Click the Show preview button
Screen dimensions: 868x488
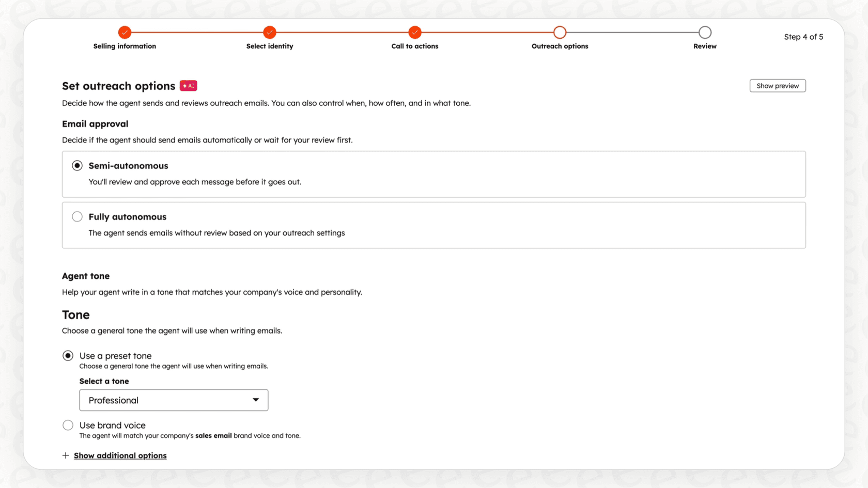pos(778,86)
